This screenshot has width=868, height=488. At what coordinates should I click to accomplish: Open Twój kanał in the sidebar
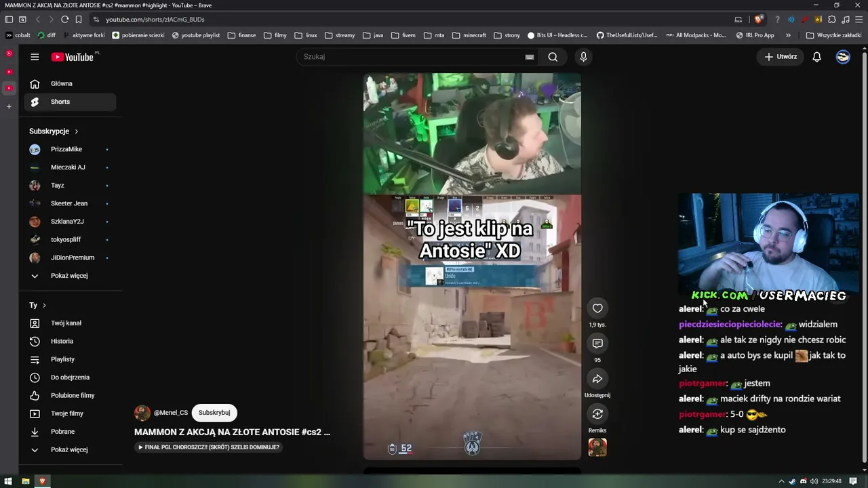(x=70, y=323)
